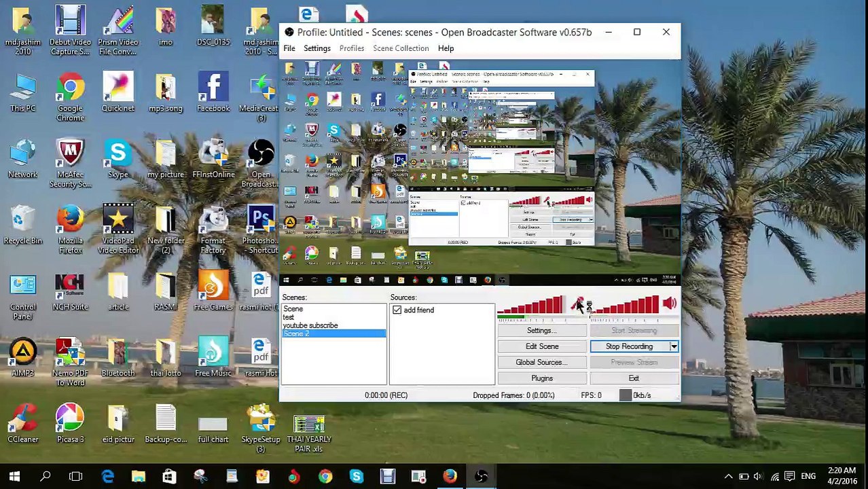Launch Mozilla Firefox from the desktop
The image size is (868, 489).
click(70, 229)
